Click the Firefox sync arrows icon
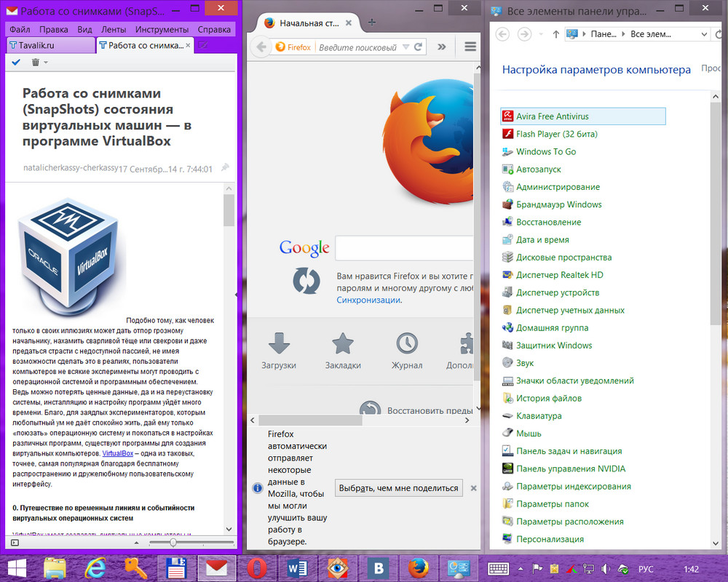The height and width of the screenshot is (582, 728). tap(306, 280)
